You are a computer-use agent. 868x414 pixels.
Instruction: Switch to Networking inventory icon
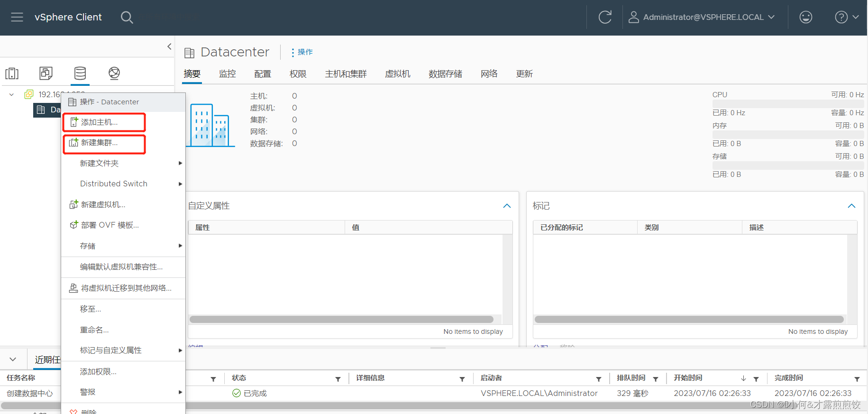(x=114, y=73)
